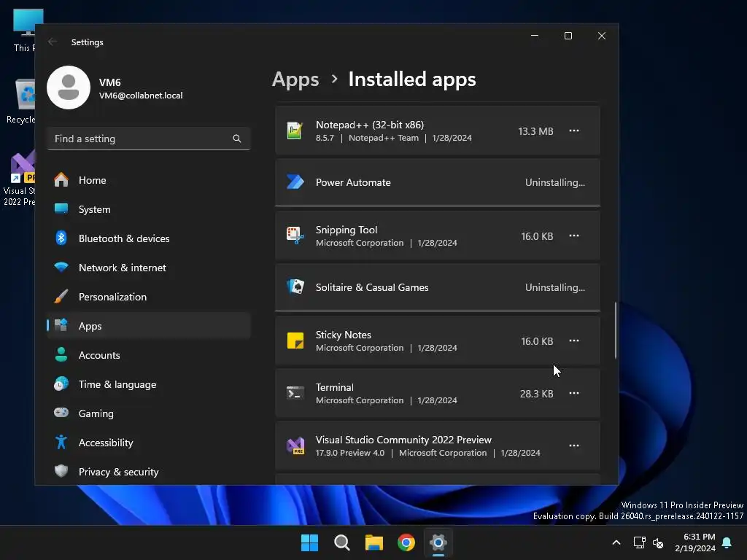Image resolution: width=747 pixels, height=560 pixels.
Task: Click Power Automate Uninstalling status text
Action: click(555, 182)
